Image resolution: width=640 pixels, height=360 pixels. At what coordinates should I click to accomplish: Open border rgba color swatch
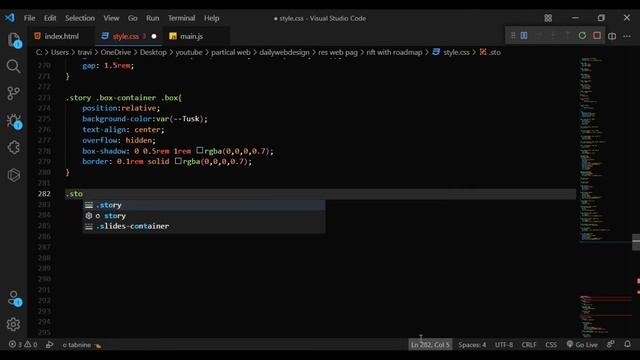178,161
